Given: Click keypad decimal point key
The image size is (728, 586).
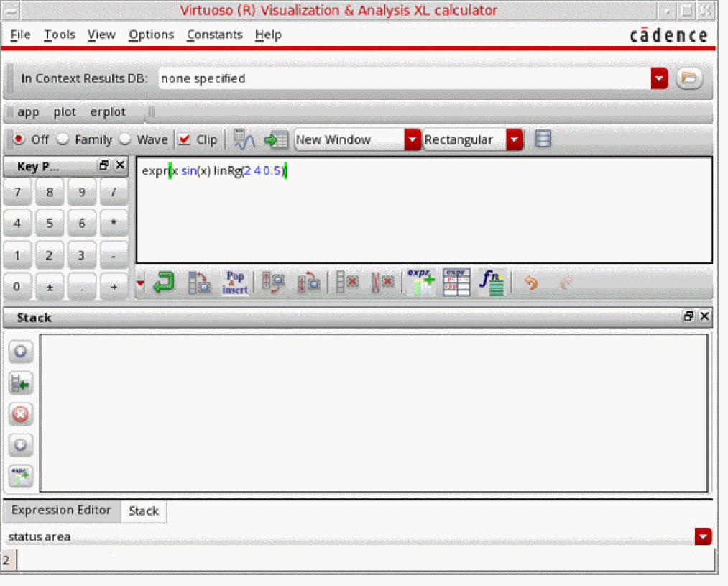Looking at the screenshot, I should point(82,286).
